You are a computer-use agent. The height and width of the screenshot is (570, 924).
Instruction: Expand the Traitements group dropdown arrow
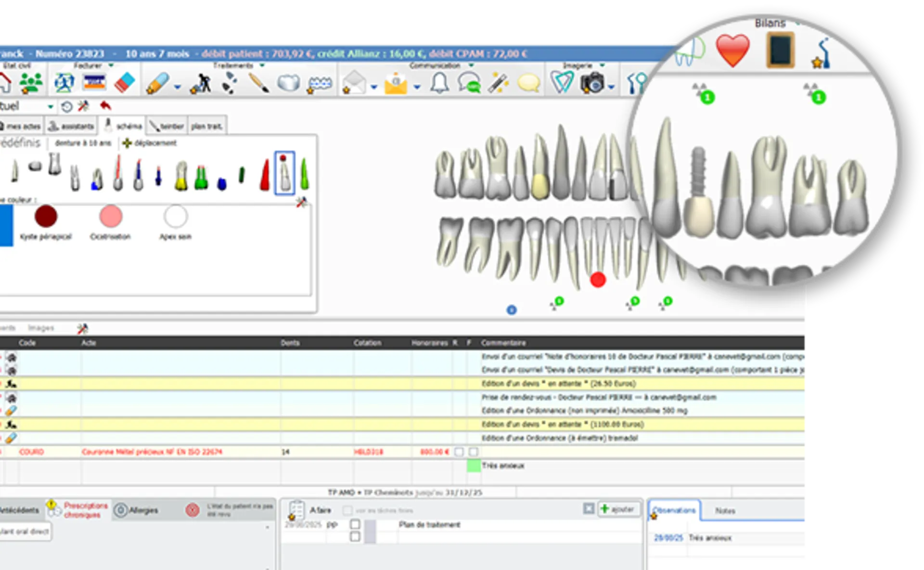(262, 65)
